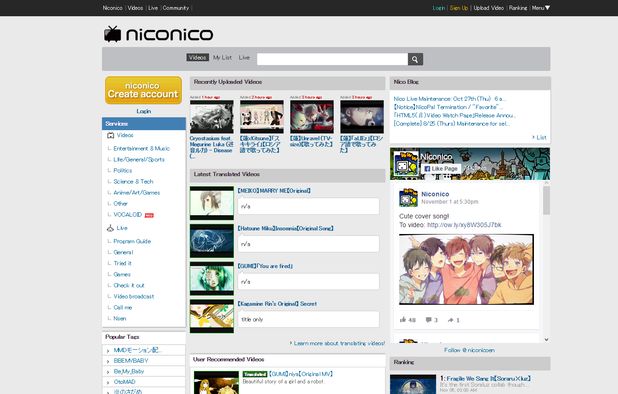The width and height of the screenshot is (618, 394).
Task: Click Sign Up in top bar
Action: point(459,8)
